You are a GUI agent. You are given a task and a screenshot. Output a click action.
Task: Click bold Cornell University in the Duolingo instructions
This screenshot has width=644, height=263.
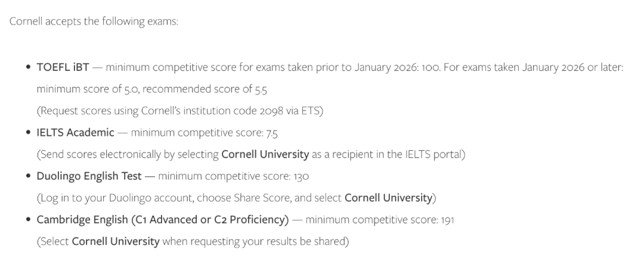coord(388,198)
